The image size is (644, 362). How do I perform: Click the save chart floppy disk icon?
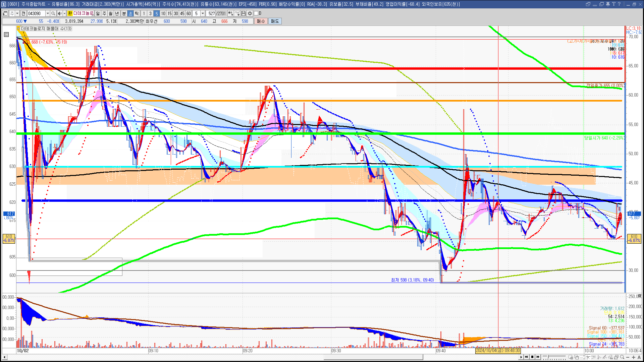[x=244, y=13]
